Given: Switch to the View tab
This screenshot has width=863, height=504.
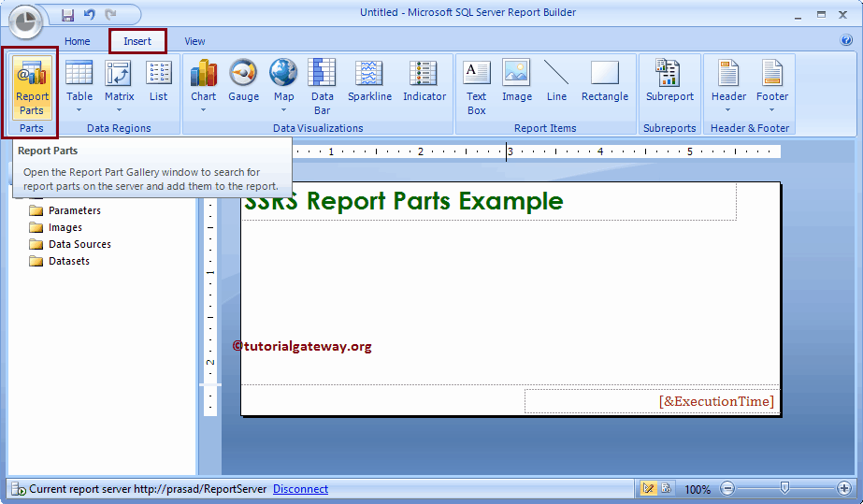Looking at the screenshot, I should [194, 41].
